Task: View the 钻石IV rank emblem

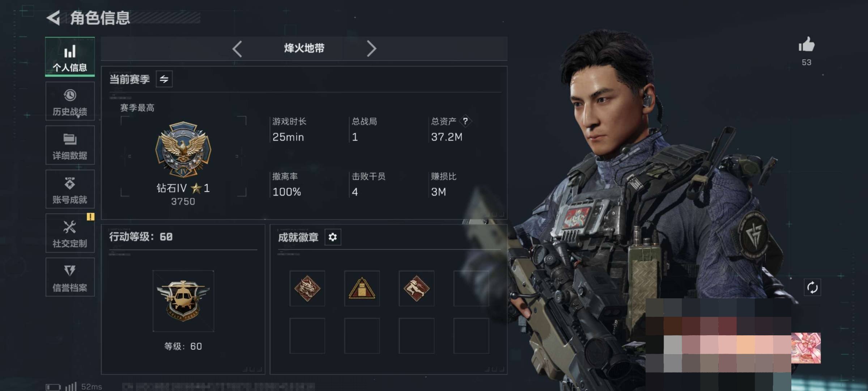Action: (x=183, y=149)
